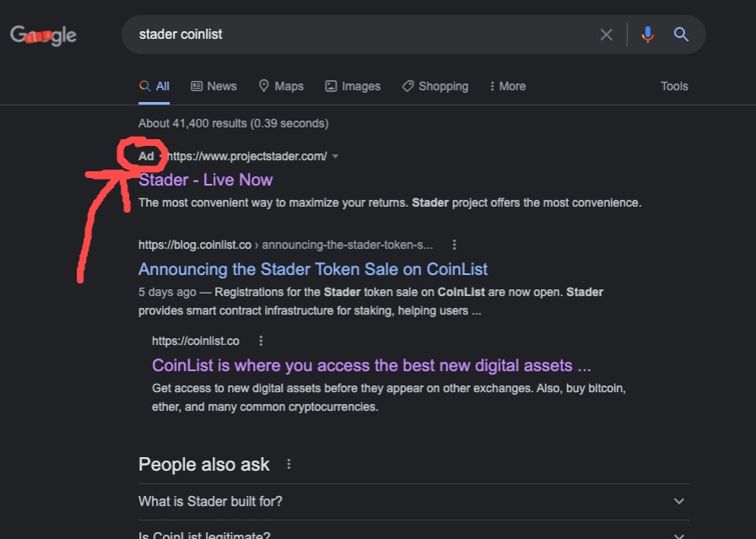The height and width of the screenshot is (539, 756).
Task: Open three-dot menu for coinlist.co result
Action: [261, 341]
